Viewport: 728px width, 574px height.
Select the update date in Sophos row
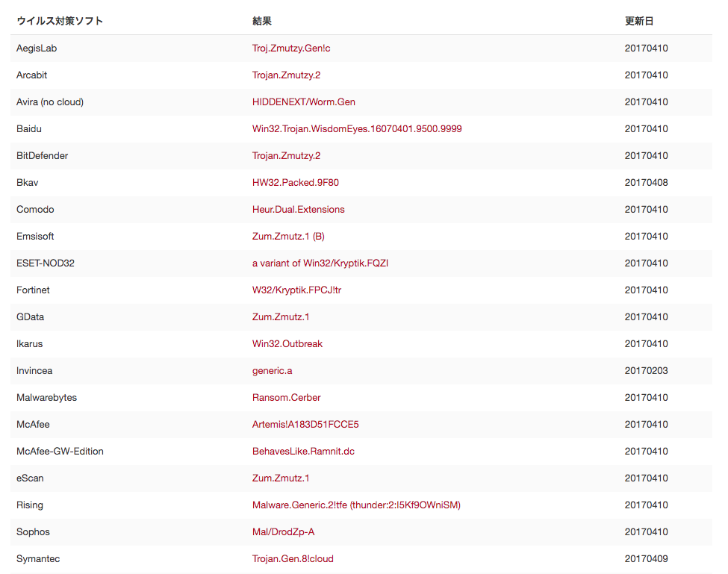pyautogui.click(x=647, y=533)
